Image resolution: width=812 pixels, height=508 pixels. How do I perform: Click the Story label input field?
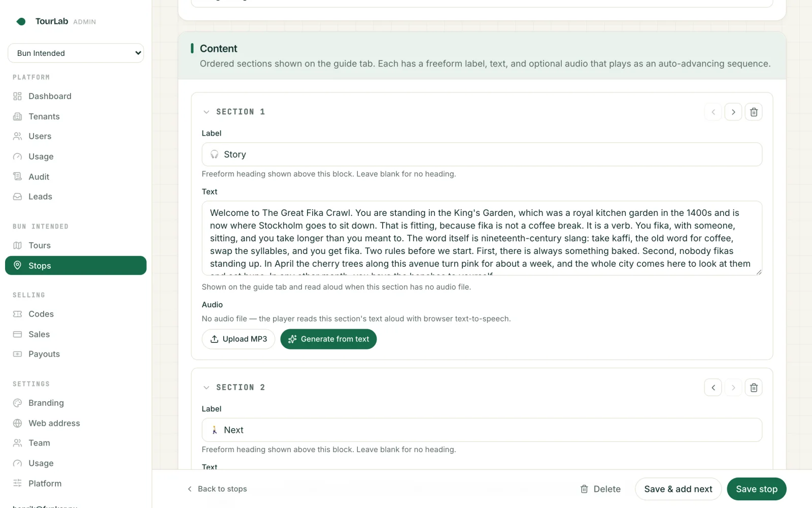coord(482,154)
